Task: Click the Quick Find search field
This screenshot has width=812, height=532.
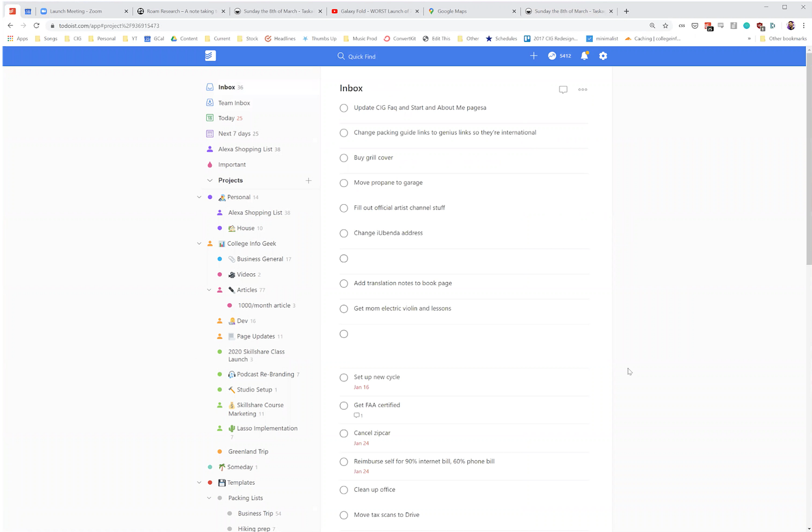Action: 362,56
